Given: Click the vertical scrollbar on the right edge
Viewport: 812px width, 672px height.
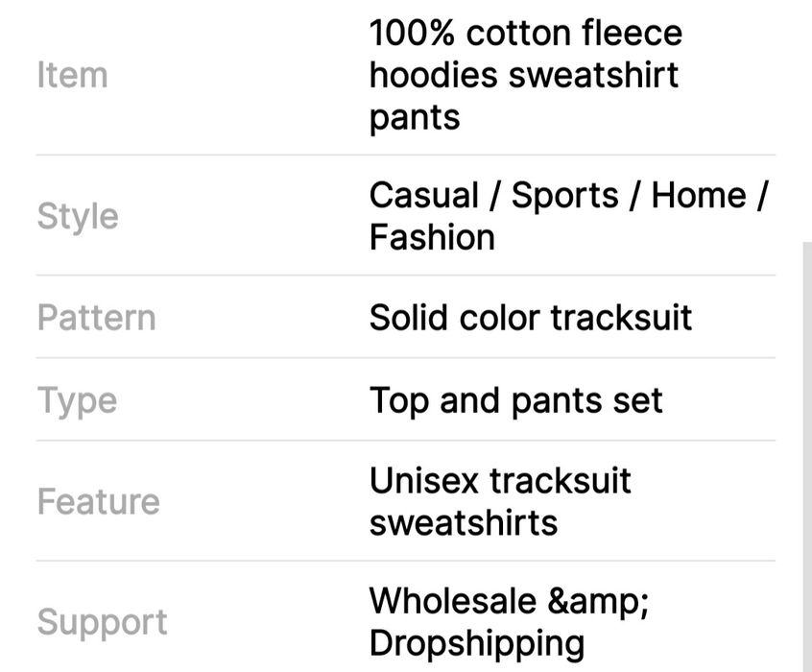Looking at the screenshot, I should pos(807,451).
